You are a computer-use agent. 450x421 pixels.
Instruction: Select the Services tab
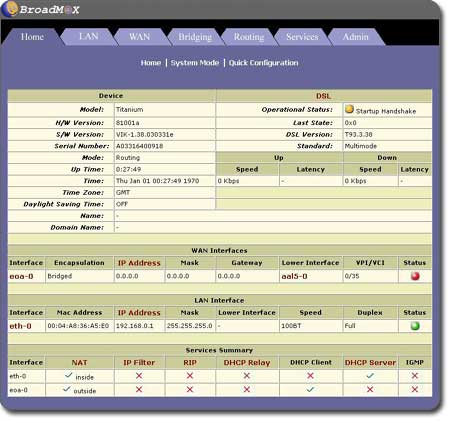click(x=302, y=37)
